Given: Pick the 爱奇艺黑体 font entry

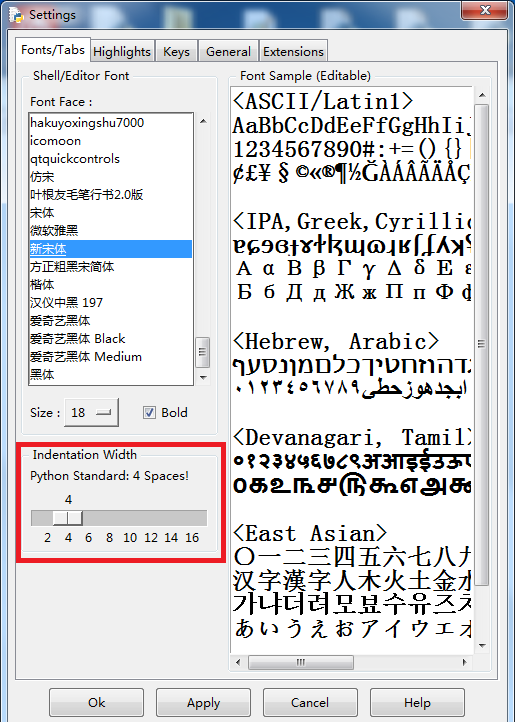Looking at the screenshot, I should (111, 320).
